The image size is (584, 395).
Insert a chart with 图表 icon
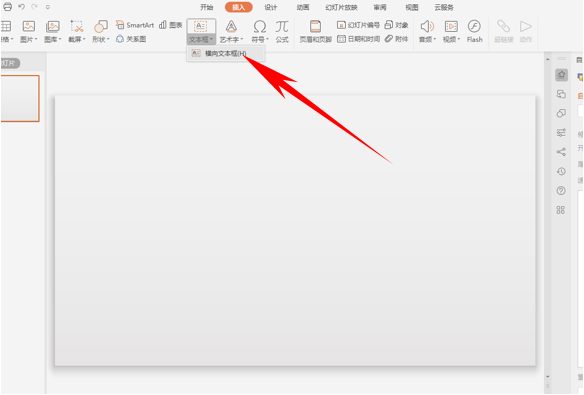click(171, 25)
